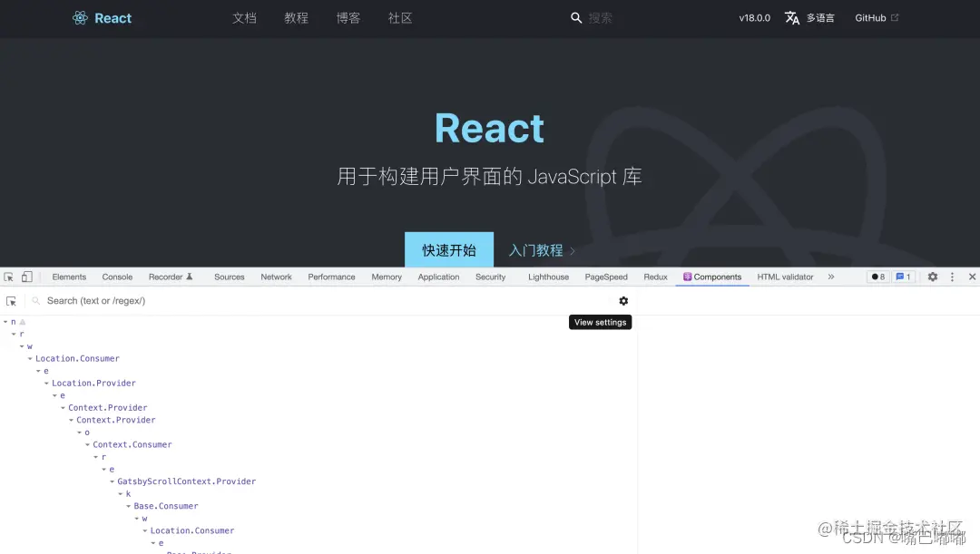Collapse the Context.Consumer node arrow
This screenshot has height=554, width=980.
[87, 444]
